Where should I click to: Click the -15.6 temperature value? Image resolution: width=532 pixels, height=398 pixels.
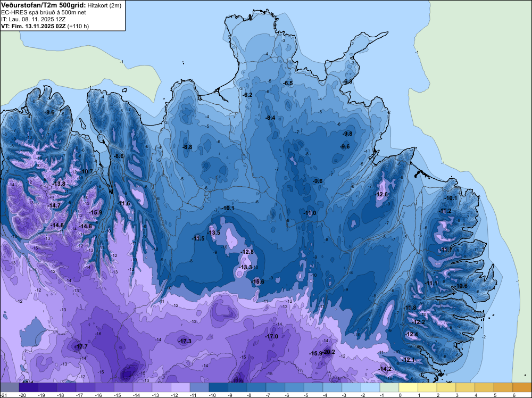(257, 281)
